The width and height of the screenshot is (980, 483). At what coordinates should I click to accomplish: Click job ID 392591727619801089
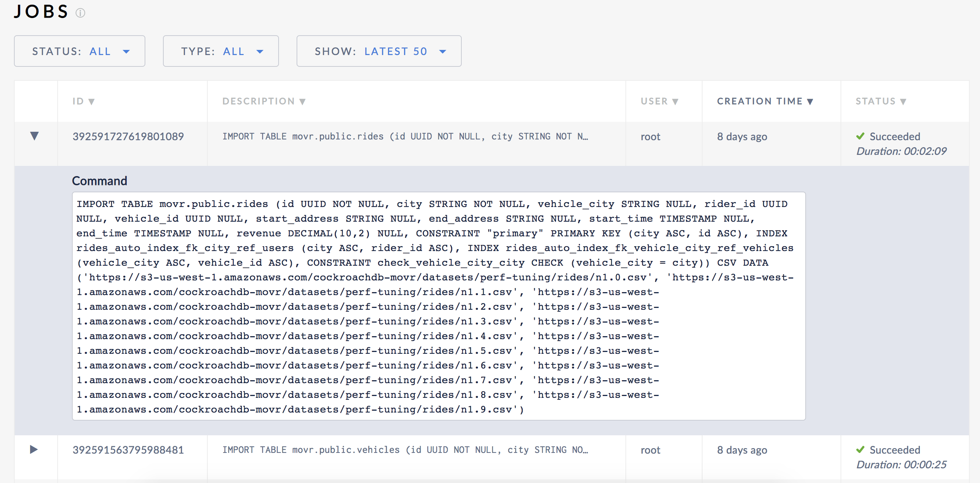point(128,137)
